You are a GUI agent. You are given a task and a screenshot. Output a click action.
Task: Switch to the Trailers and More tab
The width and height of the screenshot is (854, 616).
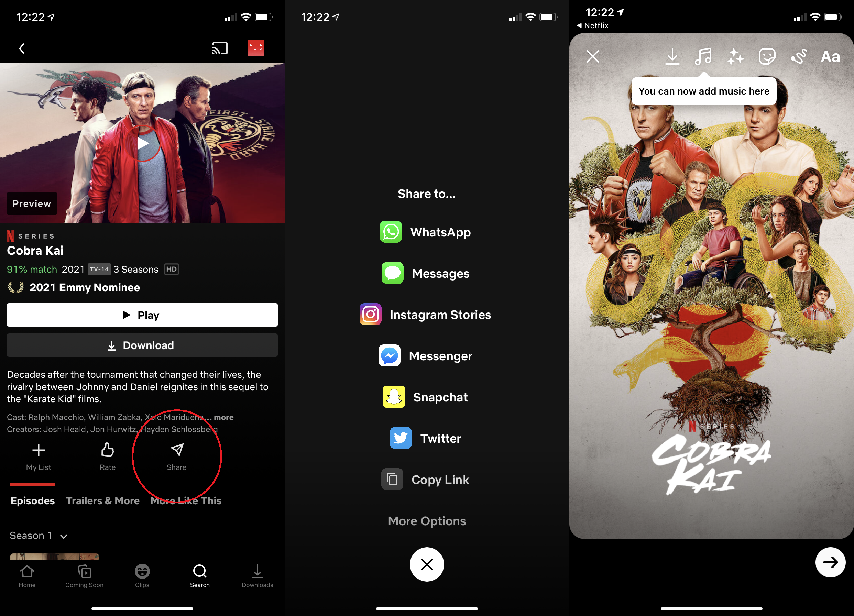[x=103, y=500]
